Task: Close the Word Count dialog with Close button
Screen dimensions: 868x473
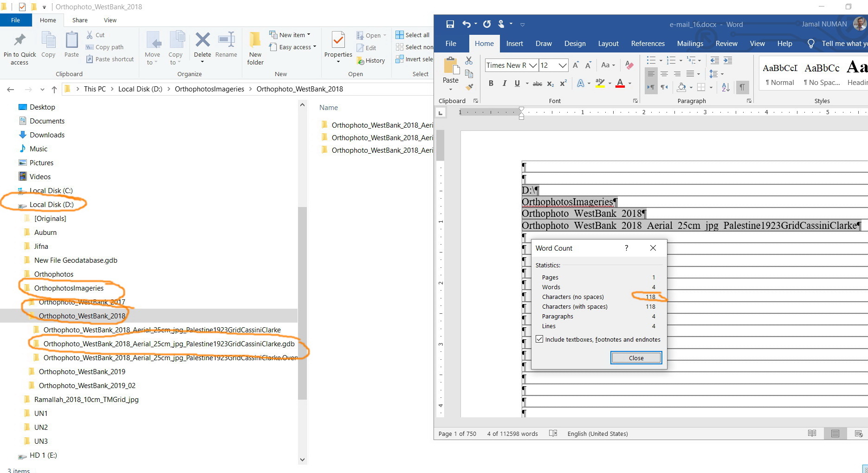Action: (x=636, y=358)
